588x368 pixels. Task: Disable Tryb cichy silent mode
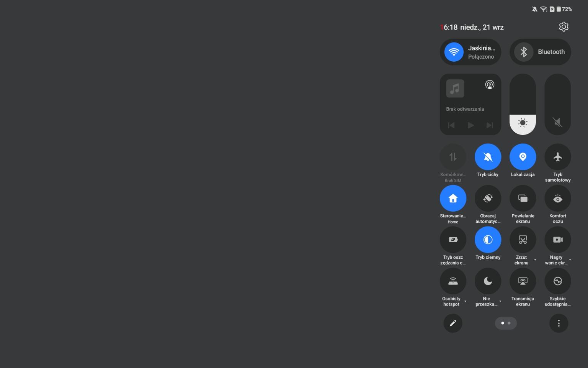pyautogui.click(x=488, y=157)
